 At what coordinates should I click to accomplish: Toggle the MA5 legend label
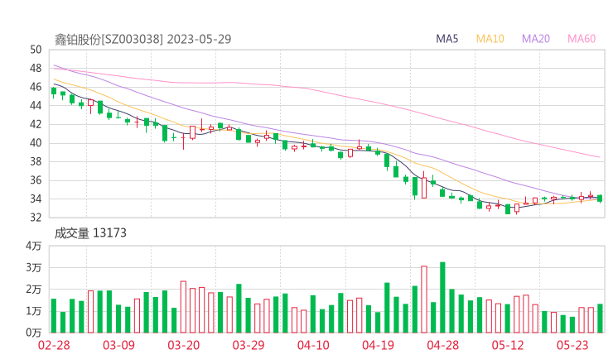[447, 39]
